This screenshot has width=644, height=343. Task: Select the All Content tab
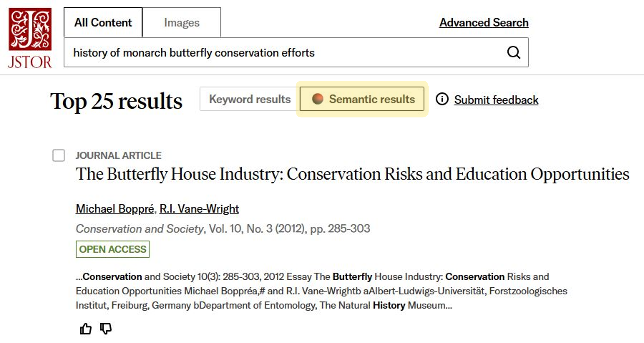pos(103,22)
